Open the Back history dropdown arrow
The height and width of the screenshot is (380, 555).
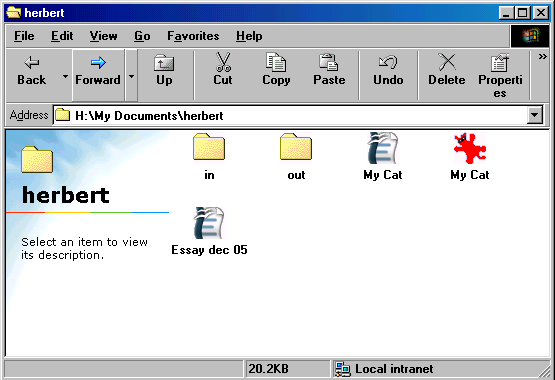(x=65, y=76)
